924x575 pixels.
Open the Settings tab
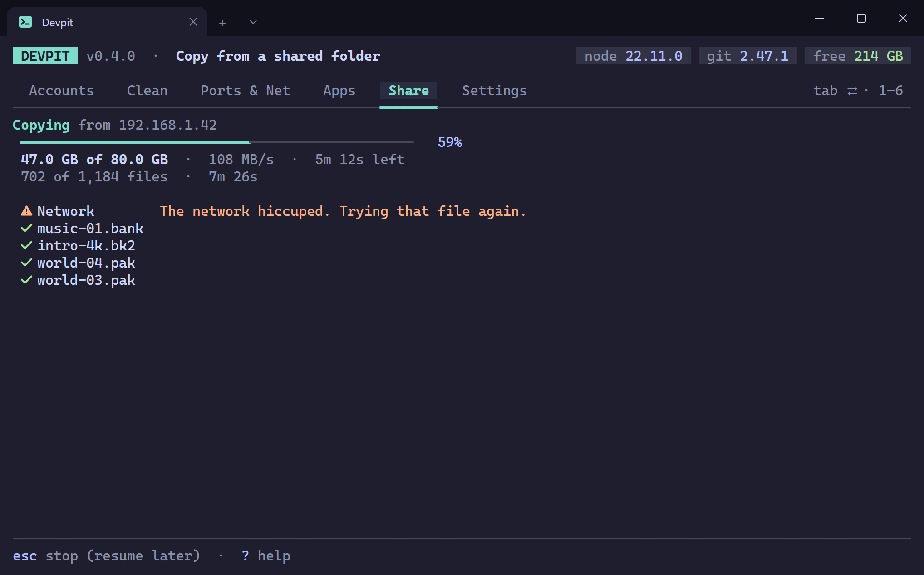coord(495,90)
